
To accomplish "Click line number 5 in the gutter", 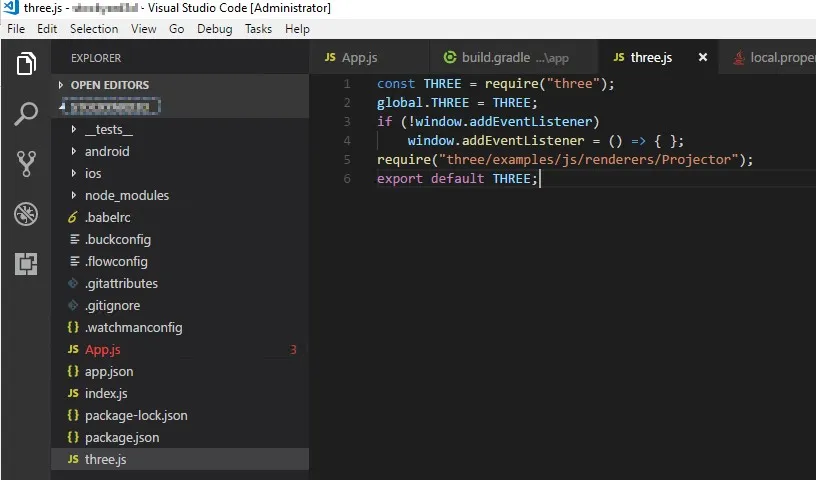I will coord(347,159).
